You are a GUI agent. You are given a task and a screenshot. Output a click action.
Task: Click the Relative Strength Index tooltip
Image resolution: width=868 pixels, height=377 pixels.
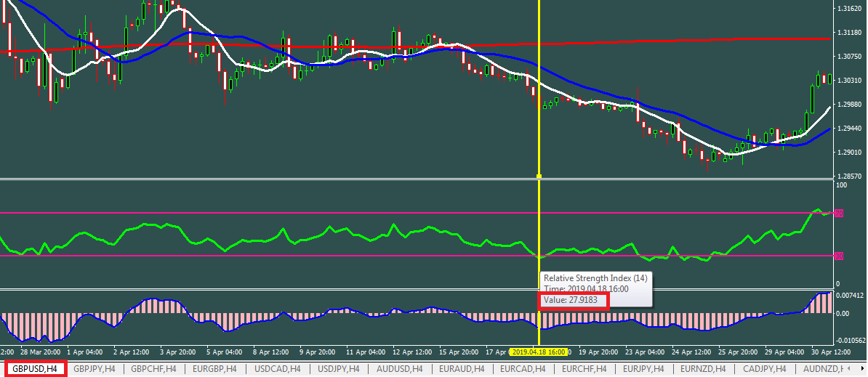pos(595,288)
